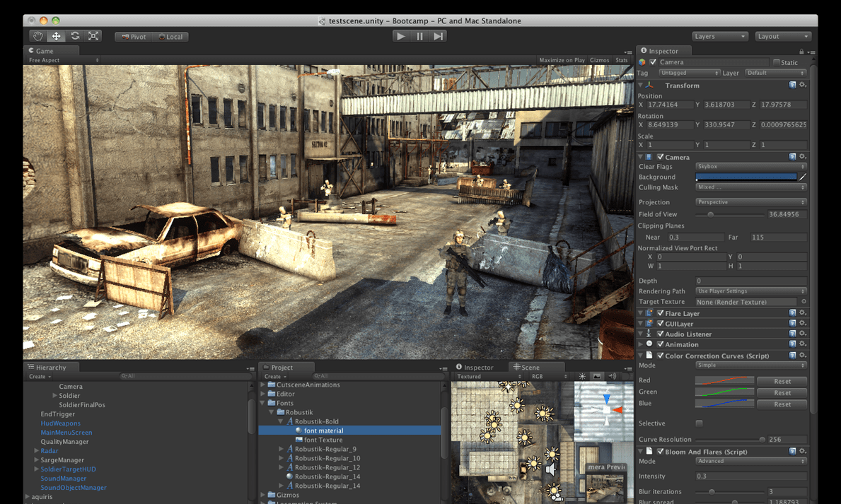This screenshot has height=504, width=841.
Task: Open the Flare Layer gear menu
Action: click(x=802, y=312)
